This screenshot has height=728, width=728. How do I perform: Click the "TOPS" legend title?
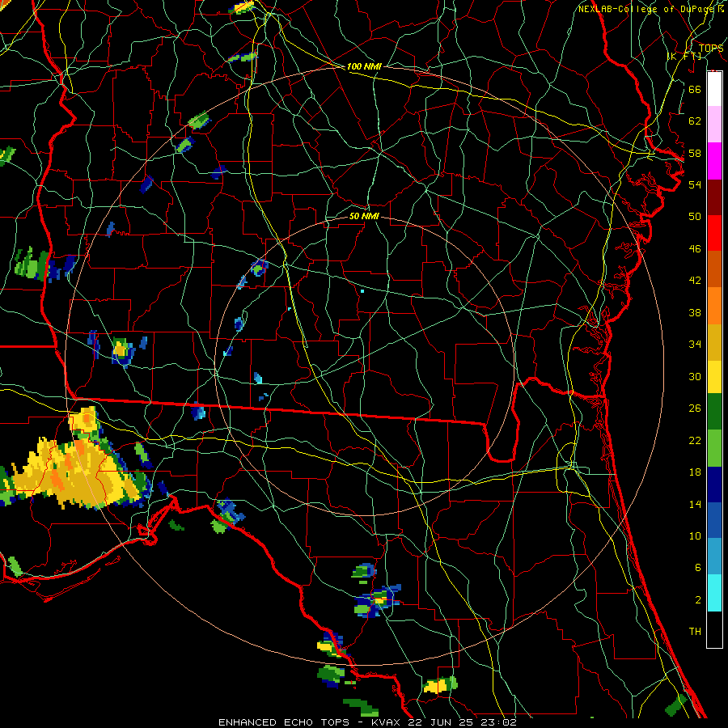(711, 48)
